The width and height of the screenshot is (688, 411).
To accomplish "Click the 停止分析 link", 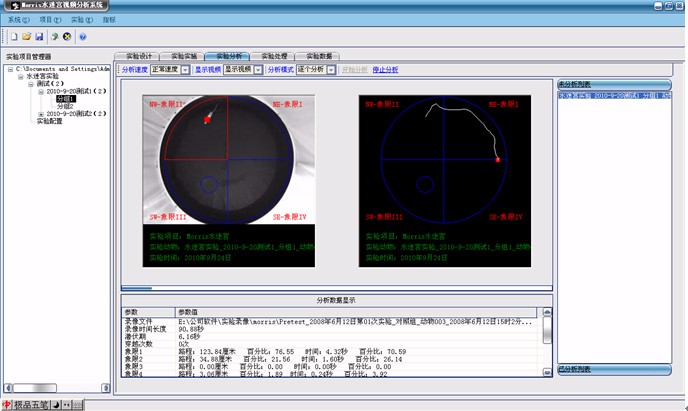I will (385, 70).
